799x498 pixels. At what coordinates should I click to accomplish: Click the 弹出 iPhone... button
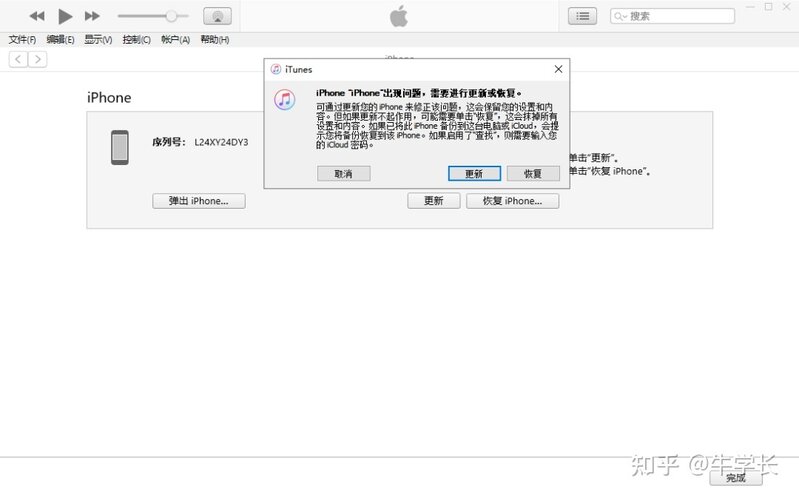point(199,201)
